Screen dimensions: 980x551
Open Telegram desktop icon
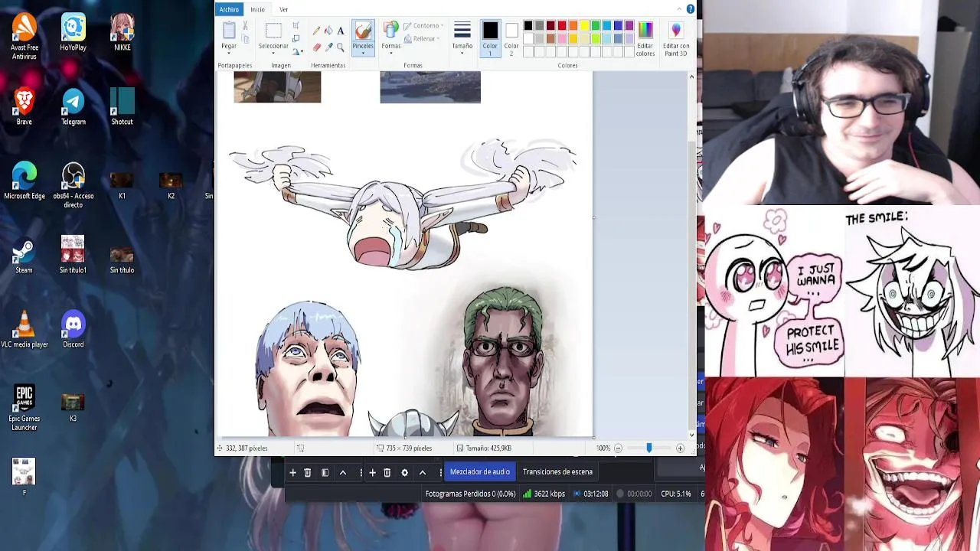click(x=73, y=107)
